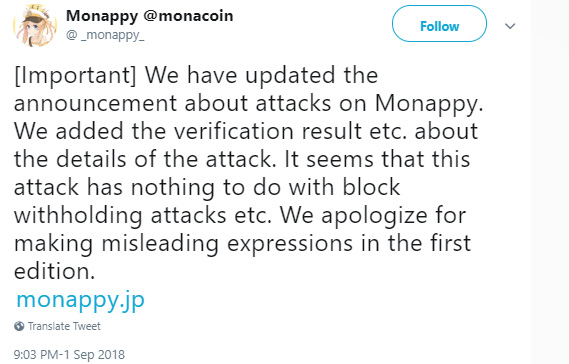
Task: Click the word Monappy. ending the second line
Action: click(x=429, y=105)
